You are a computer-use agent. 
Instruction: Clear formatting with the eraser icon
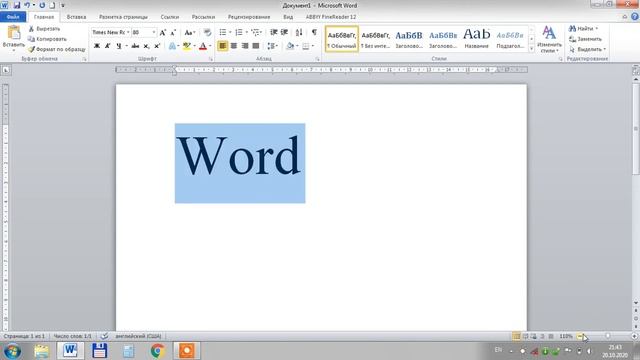[207, 33]
